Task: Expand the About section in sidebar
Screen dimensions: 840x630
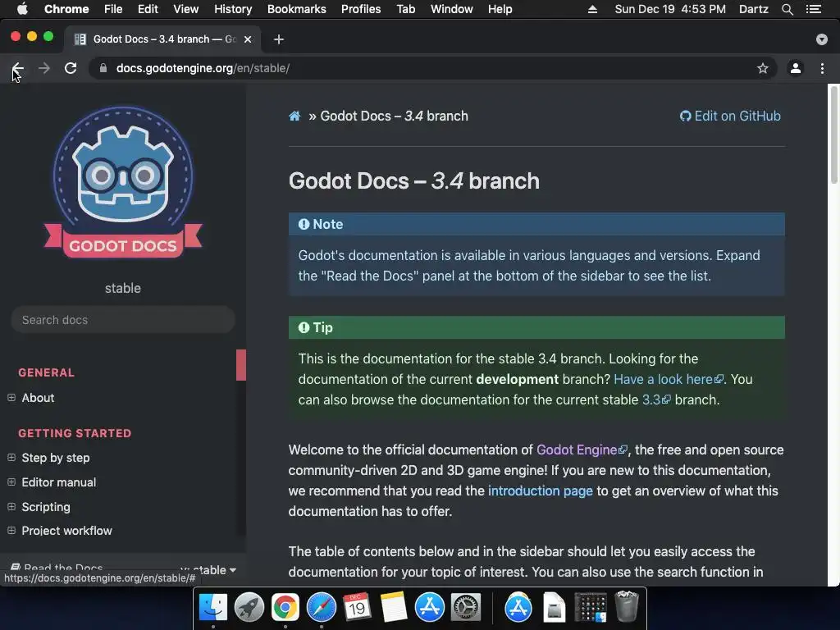Action: click(11, 398)
